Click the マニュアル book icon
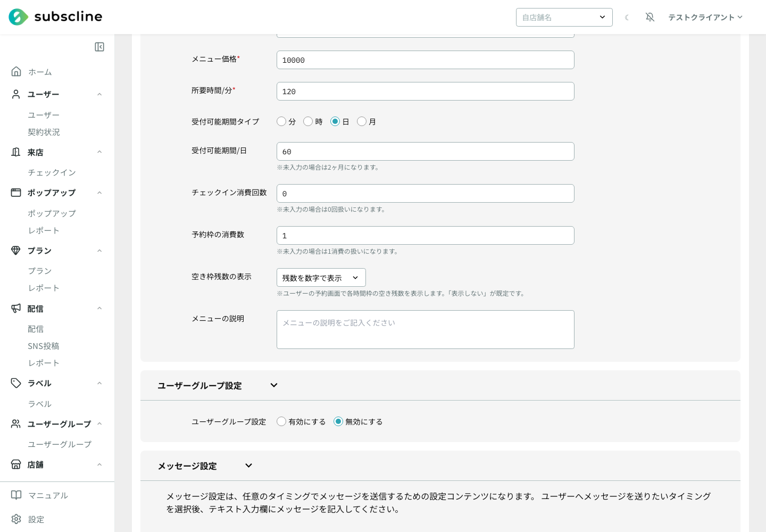The width and height of the screenshot is (766, 532). 16,495
